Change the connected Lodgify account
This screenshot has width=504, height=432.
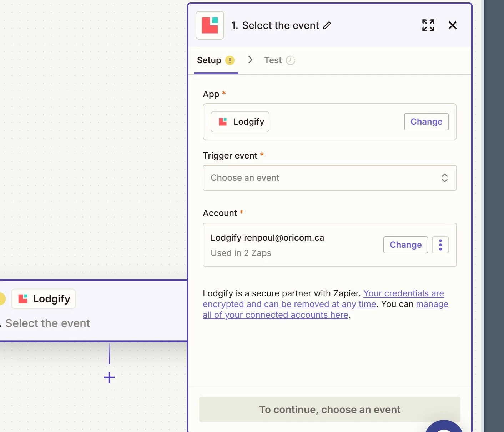click(x=405, y=245)
